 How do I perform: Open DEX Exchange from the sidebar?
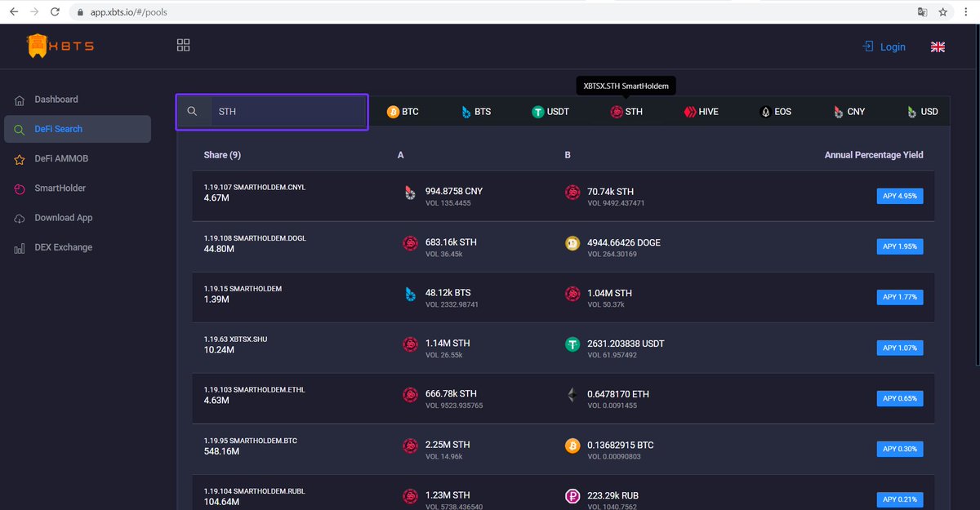tap(64, 246)
